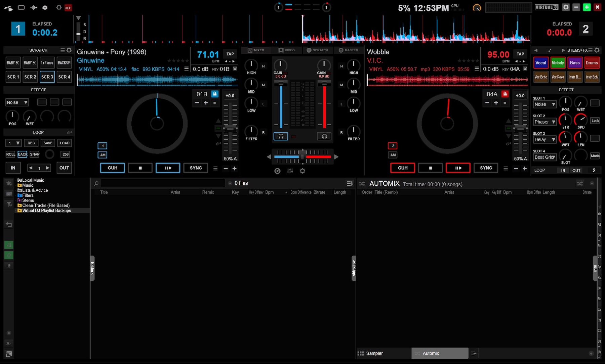605x364 pixels.
Task: Center the crossfader slider
Action: coord(302,157)
